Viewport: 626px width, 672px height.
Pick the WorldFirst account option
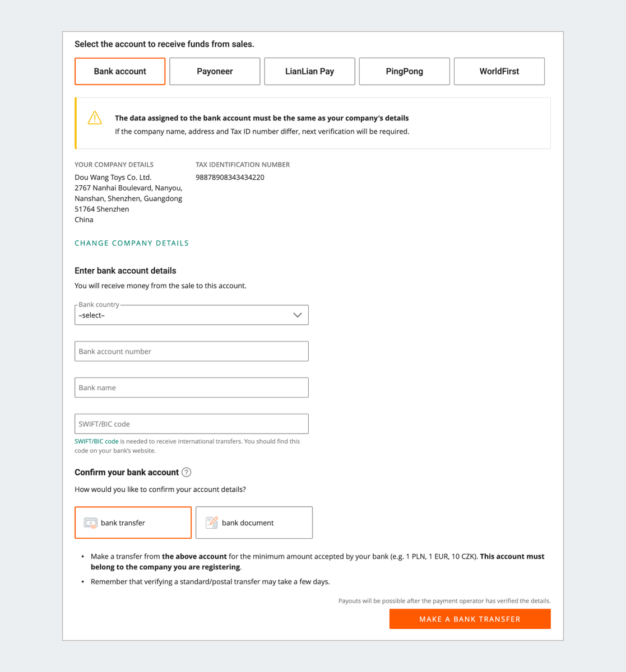[x=499, y=71]
